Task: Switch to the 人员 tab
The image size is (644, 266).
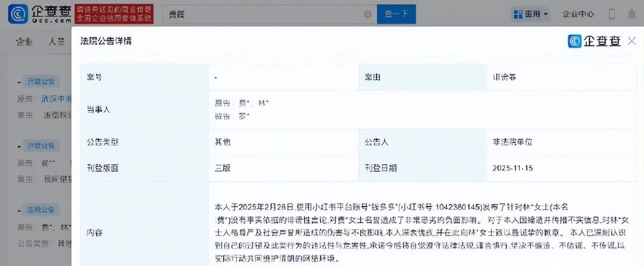Action: [56, 42]
